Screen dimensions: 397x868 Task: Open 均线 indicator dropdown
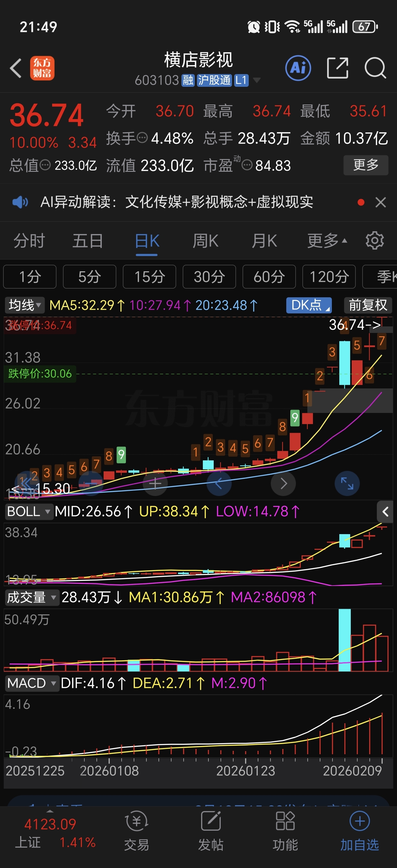[24, 305]
